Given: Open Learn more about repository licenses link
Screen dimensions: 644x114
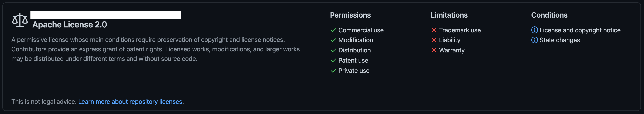Looking at the screenshot, I should pyautogui.click(x=130, y=102).
